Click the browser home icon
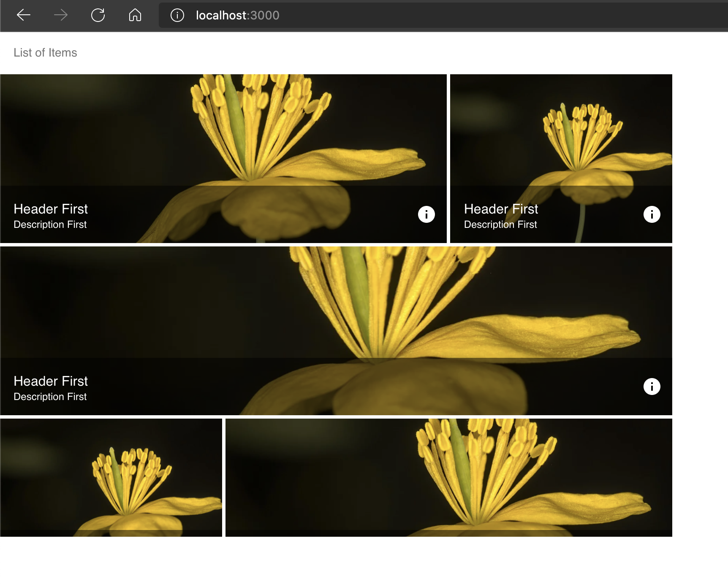 tap(135, 15)
